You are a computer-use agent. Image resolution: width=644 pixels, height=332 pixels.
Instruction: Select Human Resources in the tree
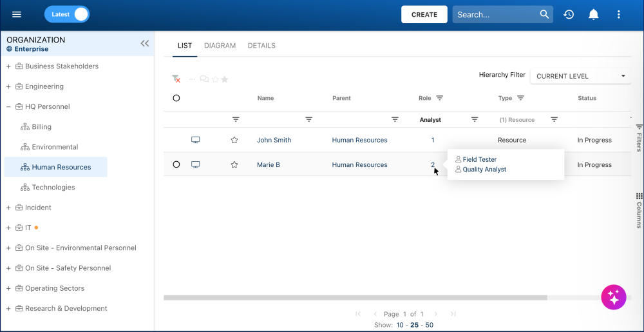56,167
